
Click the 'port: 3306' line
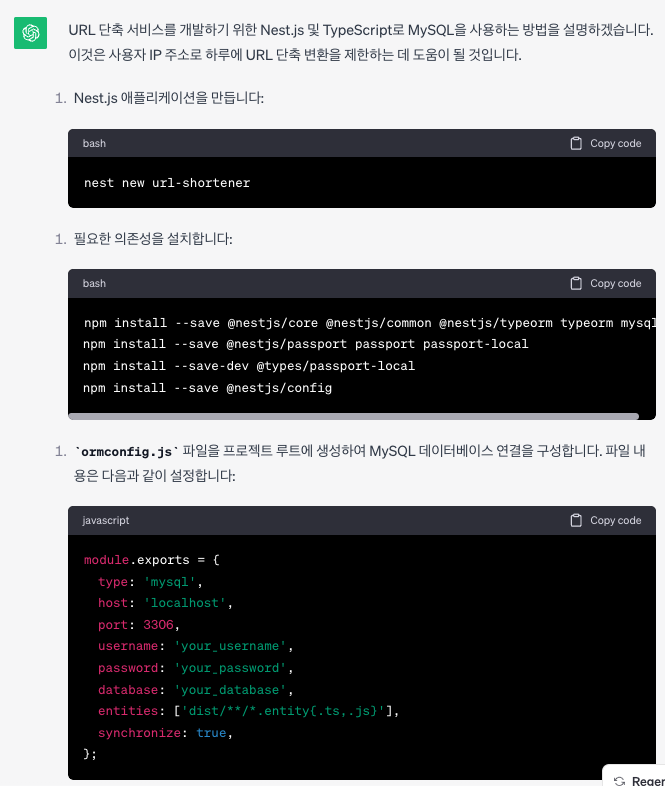tap(139, 625)
